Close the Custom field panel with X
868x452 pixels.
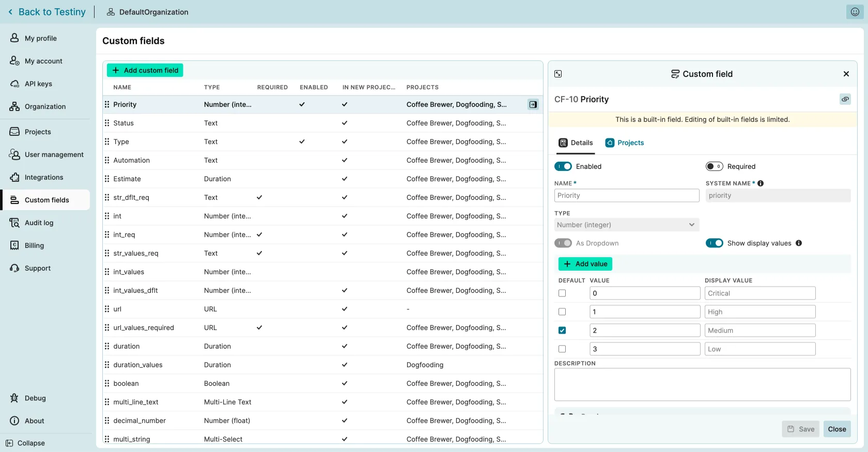pos(846,74)
